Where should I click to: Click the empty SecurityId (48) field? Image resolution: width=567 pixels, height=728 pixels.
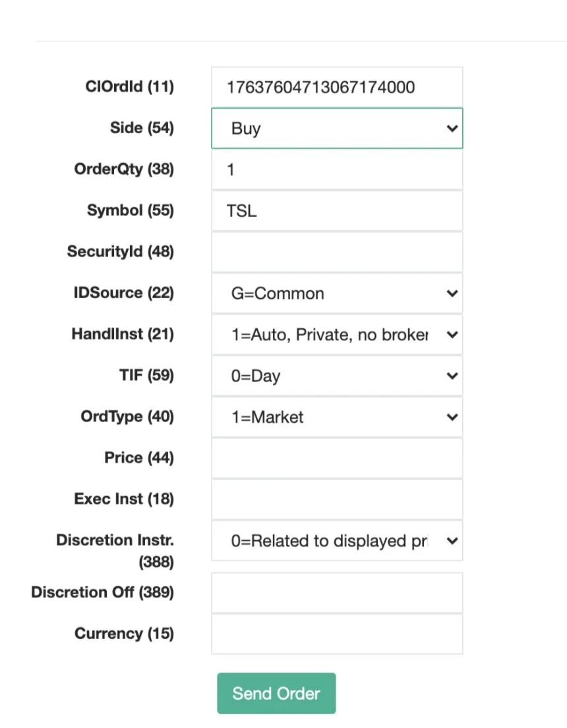click(x=337, y=252)
